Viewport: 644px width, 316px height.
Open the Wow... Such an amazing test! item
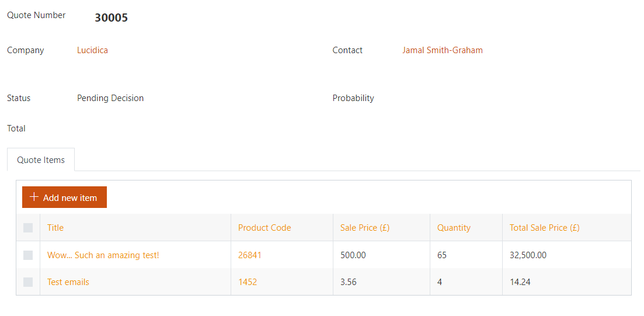pos(103,255)
